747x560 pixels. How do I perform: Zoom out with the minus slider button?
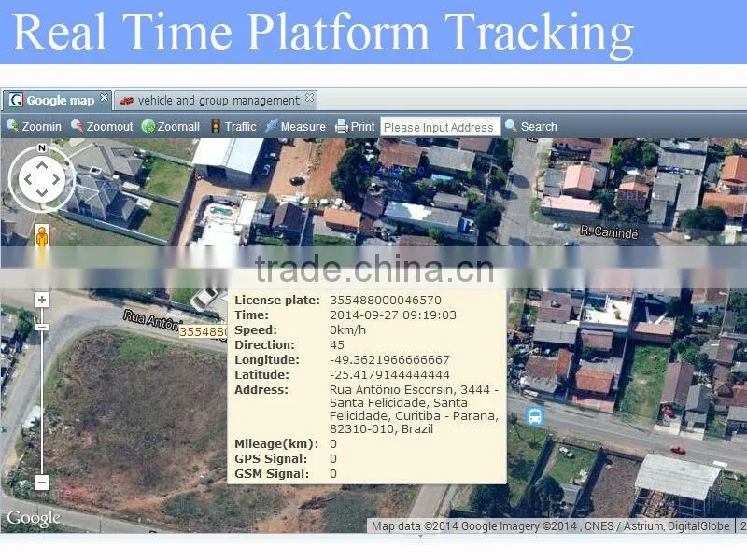pos(42,483)
